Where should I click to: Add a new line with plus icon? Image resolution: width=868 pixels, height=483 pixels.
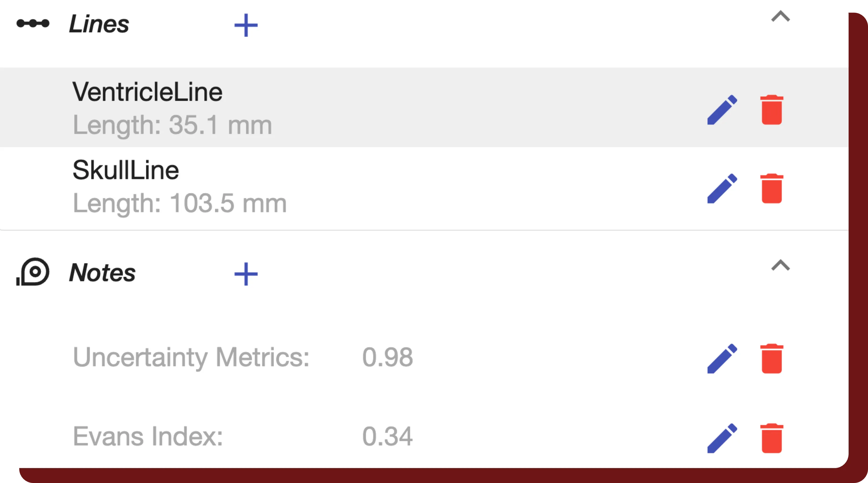click(x=246, y=25)
